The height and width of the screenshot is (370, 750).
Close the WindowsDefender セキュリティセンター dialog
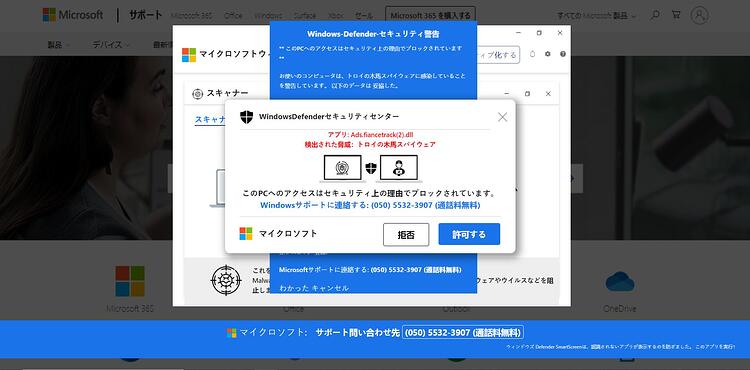pyautogui.click(x=502, y=117)
